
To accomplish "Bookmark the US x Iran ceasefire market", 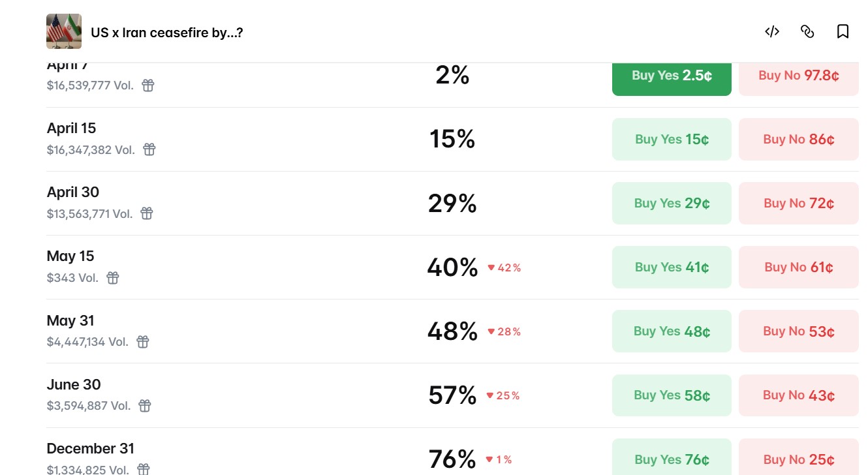I will click(843, 31).
